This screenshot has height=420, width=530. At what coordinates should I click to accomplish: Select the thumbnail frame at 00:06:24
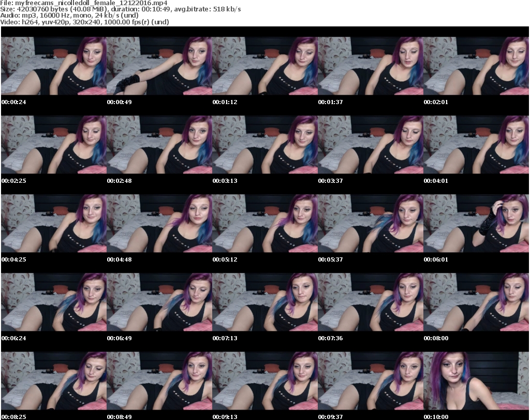click(54, 302)
